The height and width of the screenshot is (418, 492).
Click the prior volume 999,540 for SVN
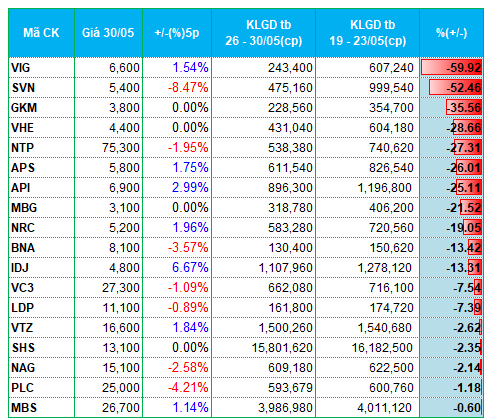(x=391, y=88)
